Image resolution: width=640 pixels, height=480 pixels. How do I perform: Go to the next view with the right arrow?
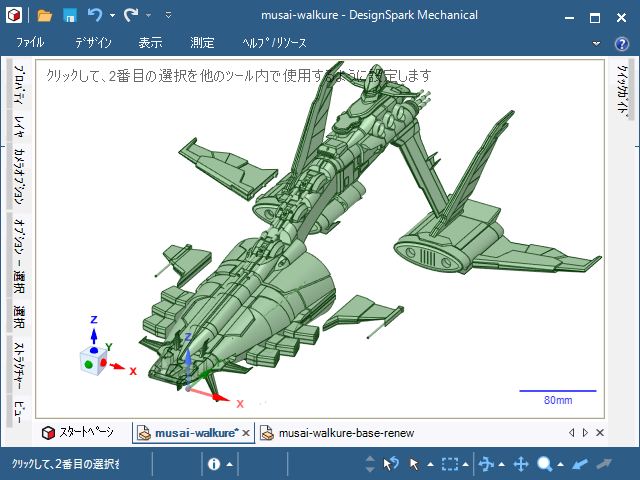(604, 464)
